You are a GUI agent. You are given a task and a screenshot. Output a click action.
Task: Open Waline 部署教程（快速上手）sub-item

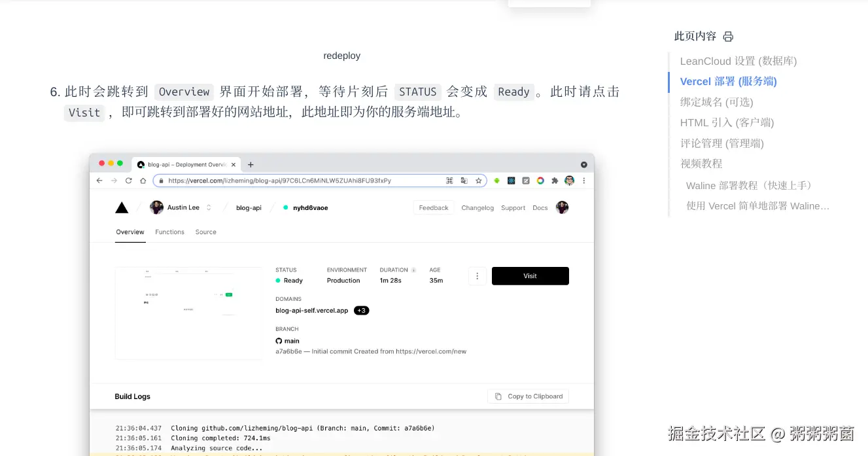(750, 186)
